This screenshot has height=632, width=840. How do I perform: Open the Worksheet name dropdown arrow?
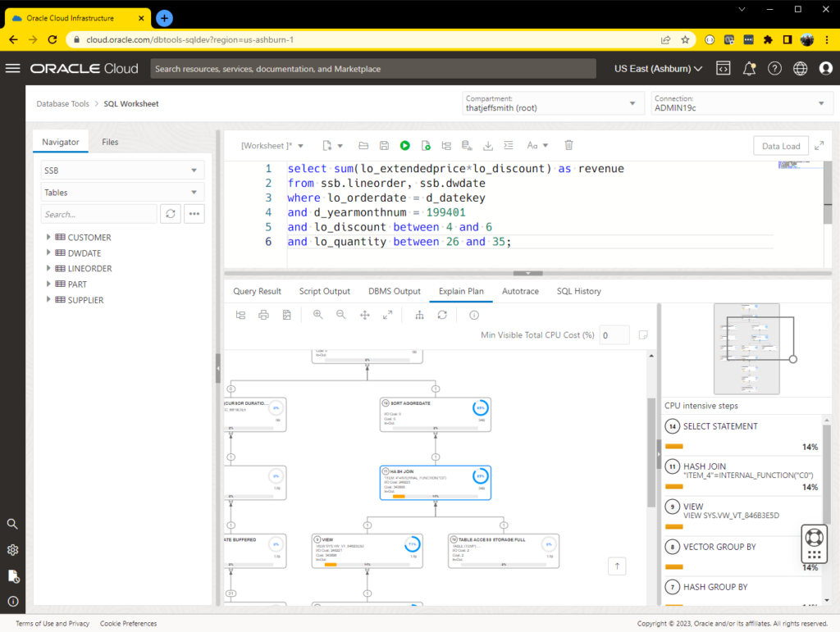tap(301, 146)
